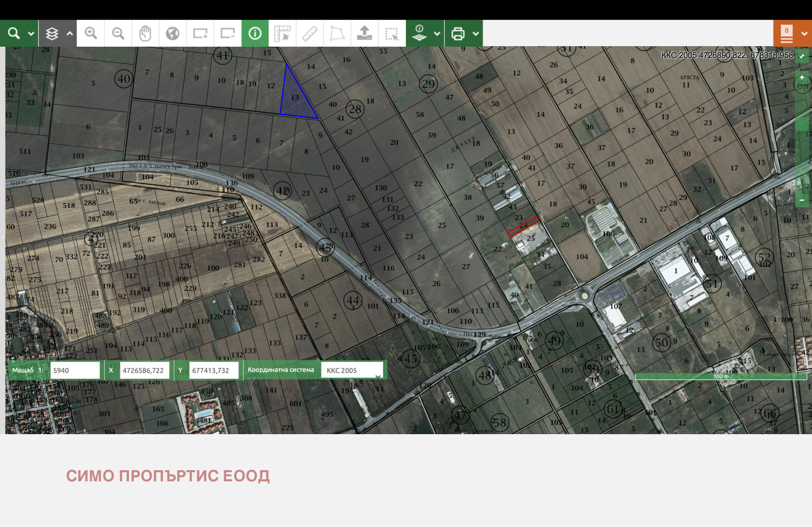
Task: Activate the Info identify tool
Action: pyautogui.click(x=255, y=33)
